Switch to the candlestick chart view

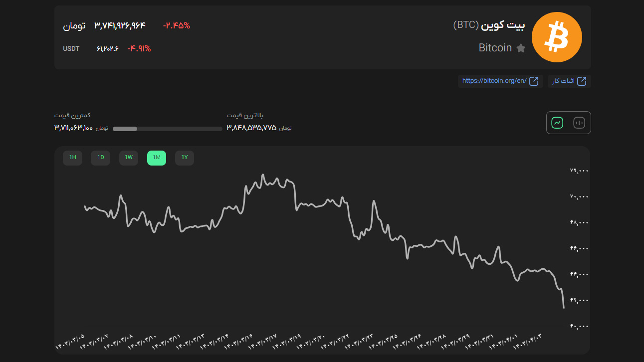[x=579, y=123]
